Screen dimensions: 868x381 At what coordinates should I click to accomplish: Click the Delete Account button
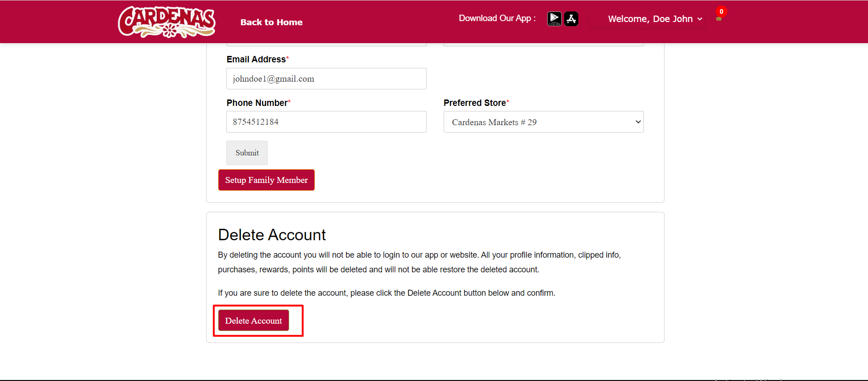[253, 320]
